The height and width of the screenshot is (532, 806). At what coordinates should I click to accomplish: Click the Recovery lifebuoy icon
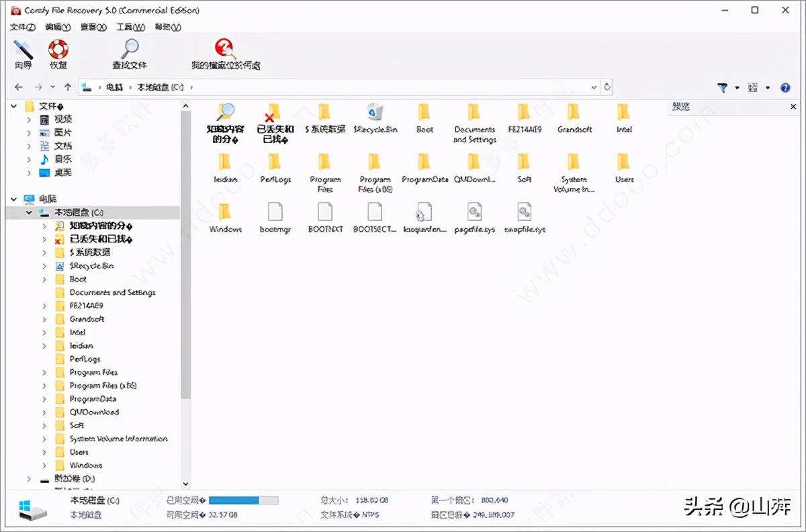(x=58, y=51)
